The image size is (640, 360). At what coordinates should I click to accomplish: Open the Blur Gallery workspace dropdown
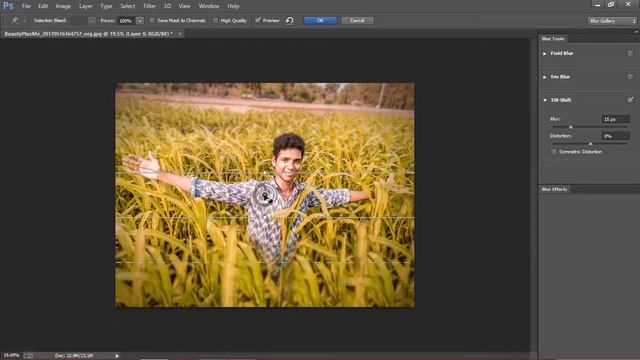tap(612, 21)
